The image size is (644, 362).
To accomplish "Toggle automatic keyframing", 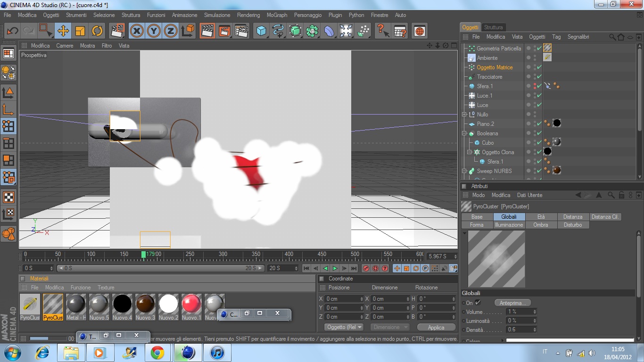I will [375, 268].
